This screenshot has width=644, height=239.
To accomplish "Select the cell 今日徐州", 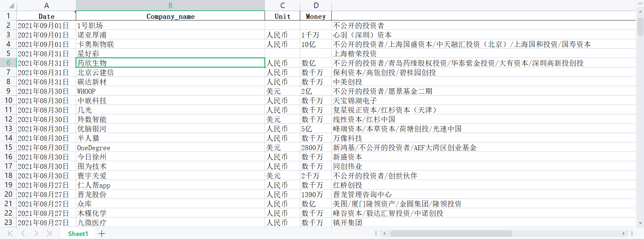I will click(170, 157).
